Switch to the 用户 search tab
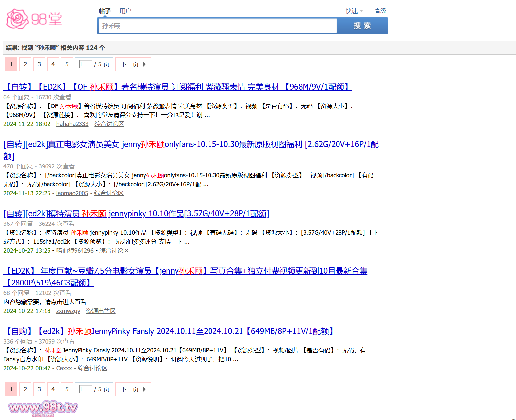516x420 pixels. coord(125,11)
